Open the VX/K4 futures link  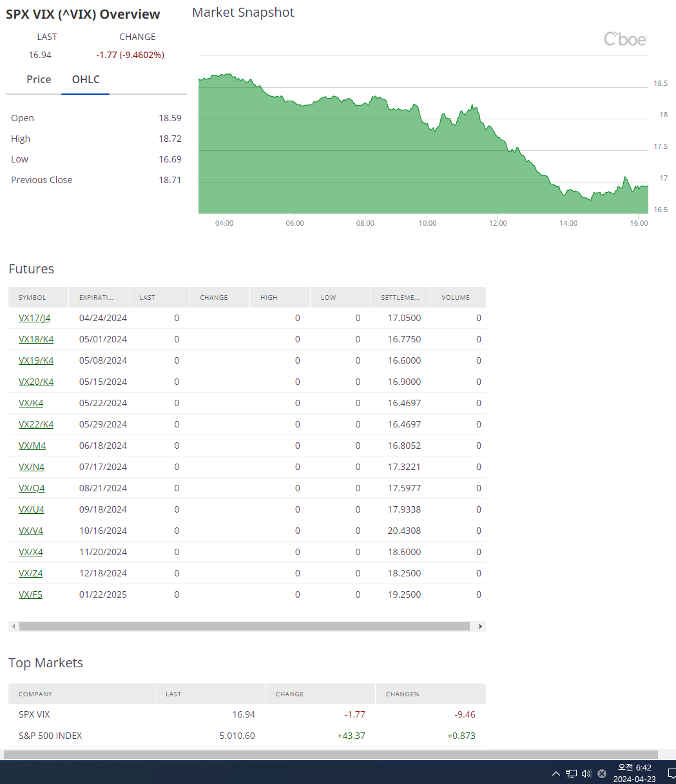[31, 403]
